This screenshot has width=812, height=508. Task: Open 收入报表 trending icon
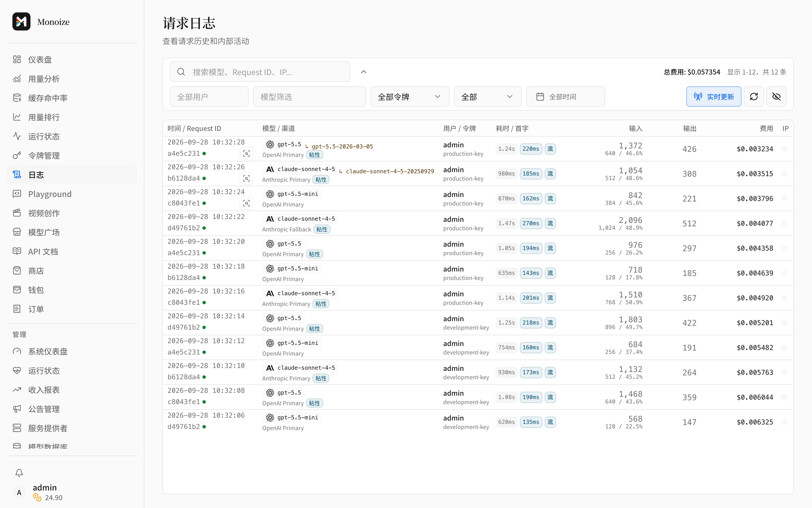coord(17,389)
